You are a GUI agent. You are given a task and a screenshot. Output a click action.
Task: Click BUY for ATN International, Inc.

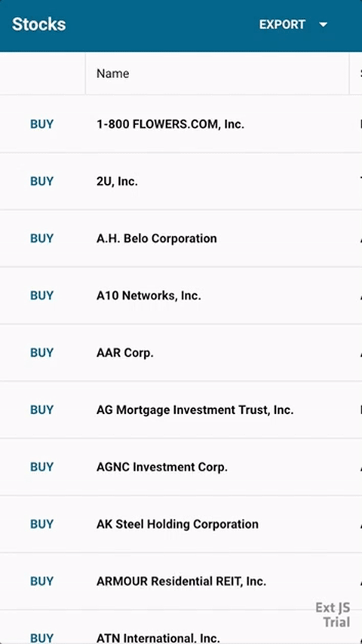(x=42, y=637)
